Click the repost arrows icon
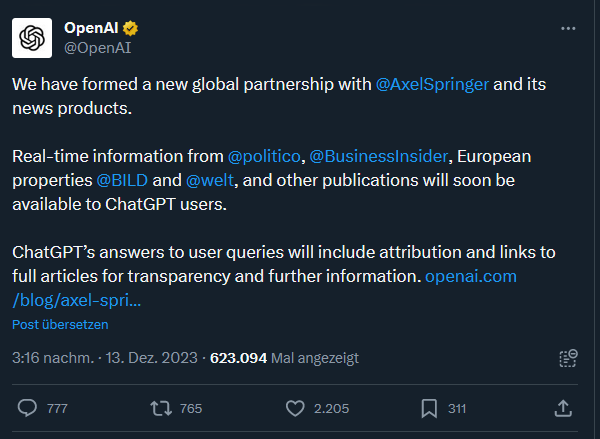Image resolution: width=600 pixels, height=439 pixels. click(x=160, y=408)
